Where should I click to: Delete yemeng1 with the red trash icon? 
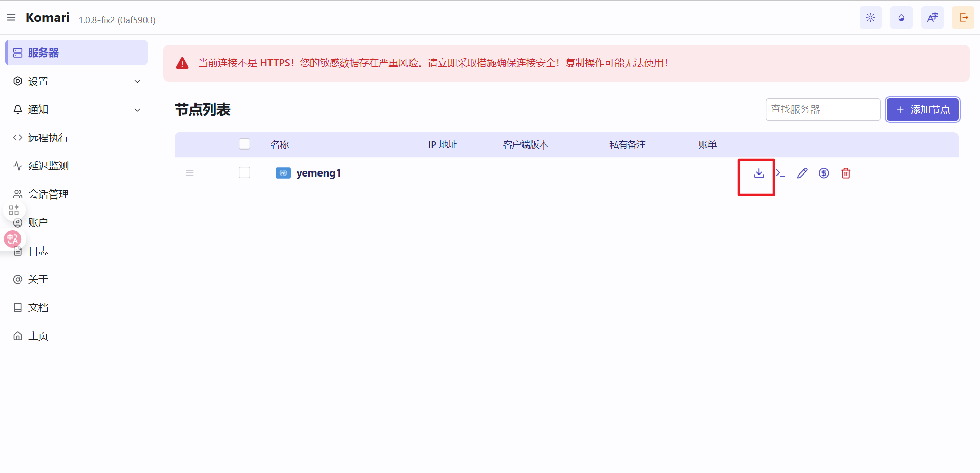click(846, 173)
